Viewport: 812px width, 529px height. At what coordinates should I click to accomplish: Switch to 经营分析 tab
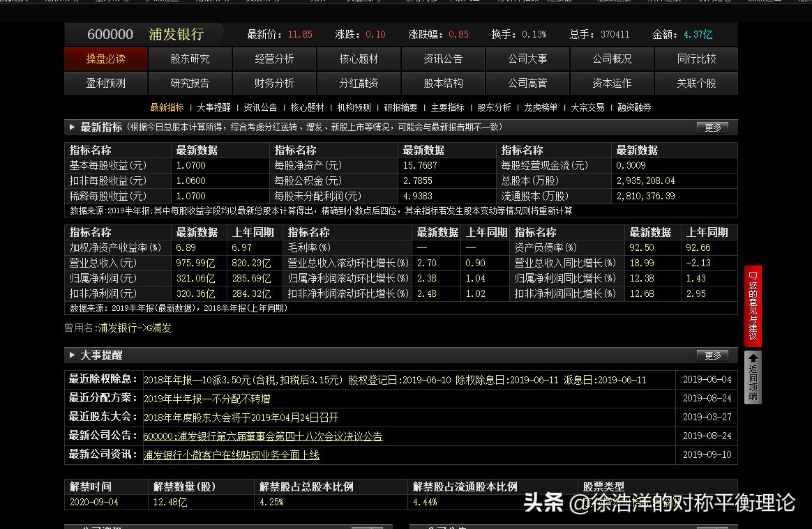[x=274, y=59]
